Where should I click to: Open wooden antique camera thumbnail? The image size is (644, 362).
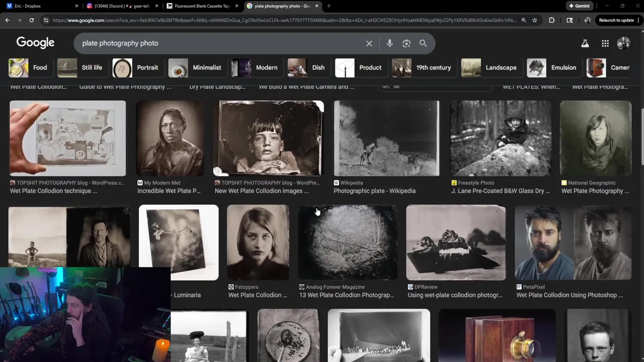[497, 335]
